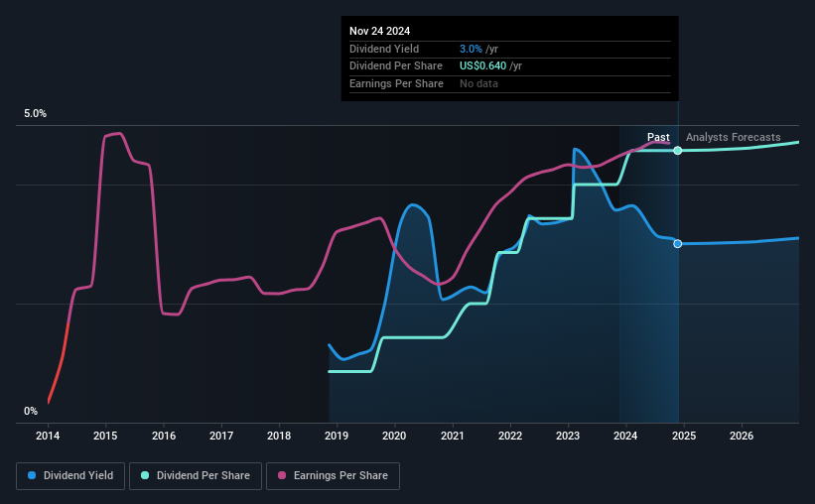Click the 2019 axis label
Image resolution: width=815 pixels, height=504 pixels.
point(337,436)
